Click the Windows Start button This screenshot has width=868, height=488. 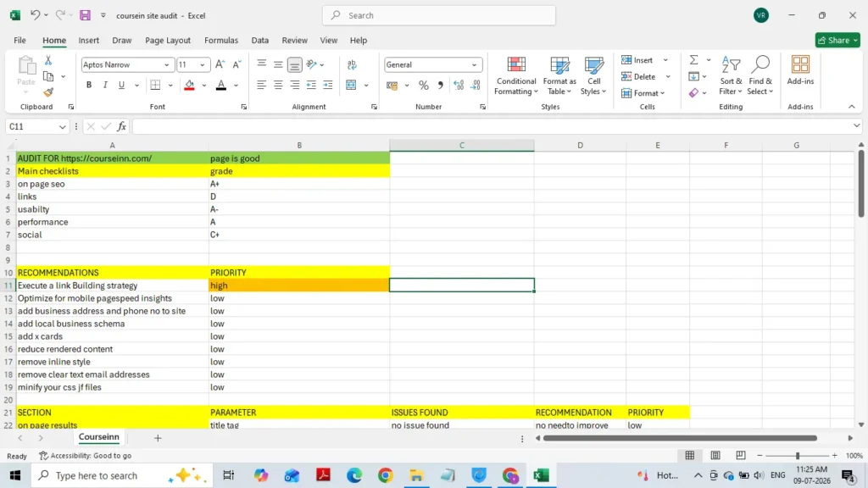15,475
